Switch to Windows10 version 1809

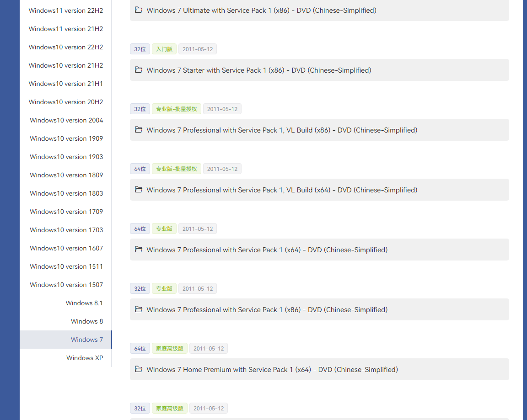tap(66, 175)
